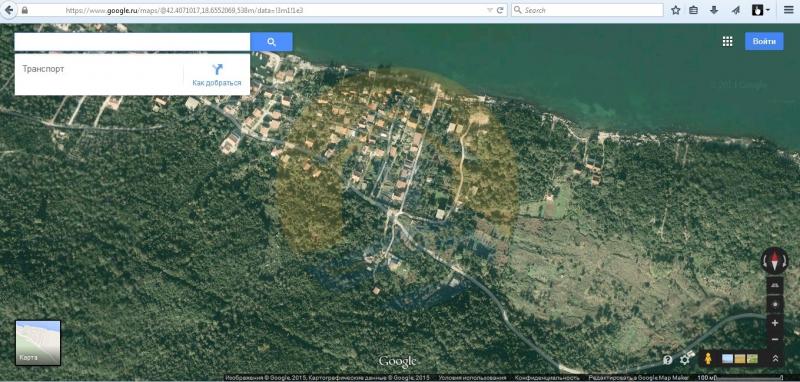Open the Firefox hamburger menu
Viewport: 800px width, 382px height.
788,10
